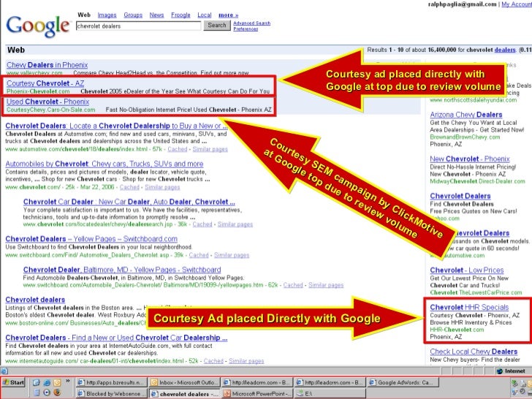The width and height of the screenshot is (532, 399).
Task: Open Cached link for internetautoguide.com result
Action: (213, 361)
